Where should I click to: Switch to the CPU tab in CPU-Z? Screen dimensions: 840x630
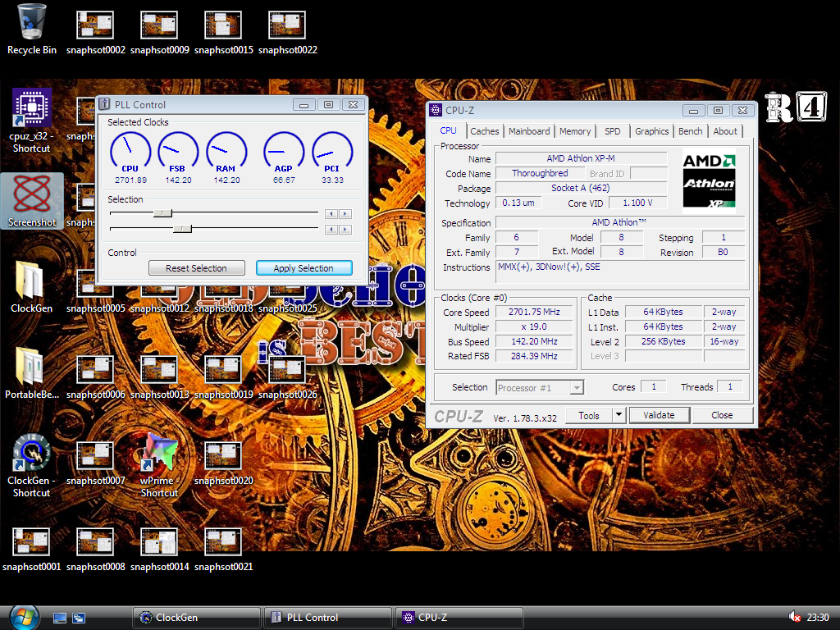[448, 130]
